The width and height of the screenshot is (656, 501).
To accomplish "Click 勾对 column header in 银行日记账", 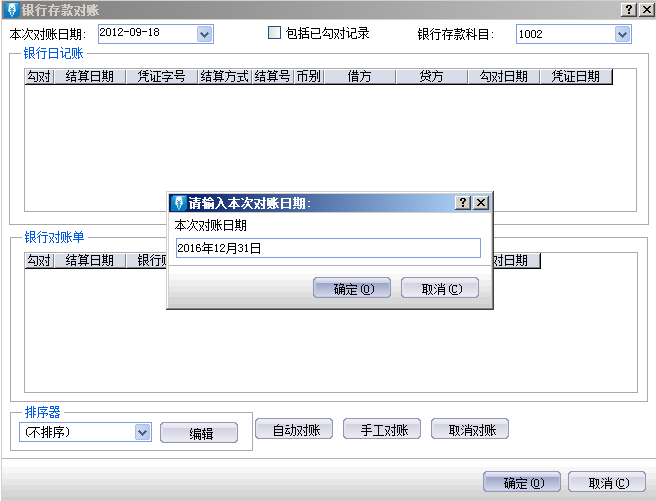I will point(39,77).
